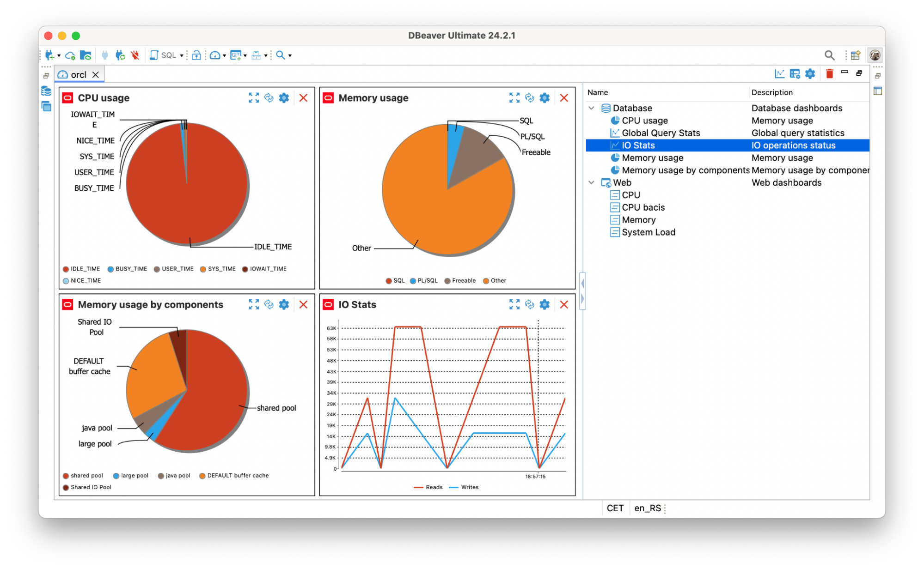Viewport: 924px width, 569px height.
Task: Toggle the Freeable legend entry in Memory usage
Action: [460, 281]
